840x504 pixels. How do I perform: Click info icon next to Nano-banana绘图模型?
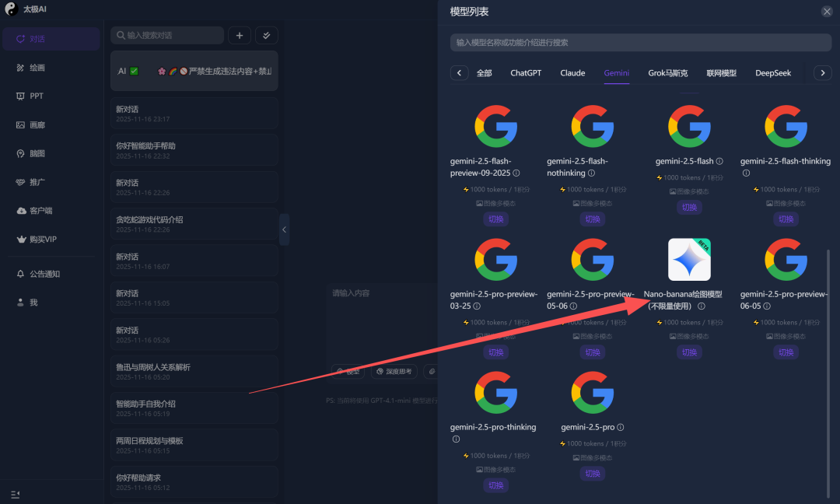coord(702,306)
